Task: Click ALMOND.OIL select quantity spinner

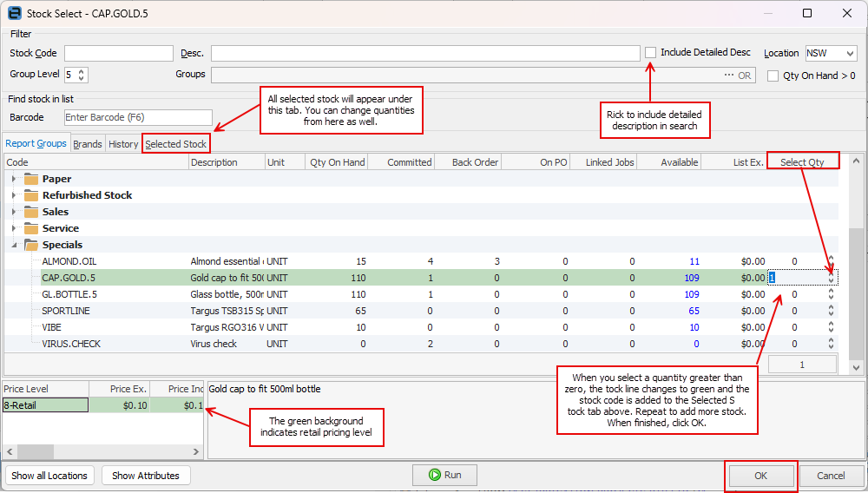Action: pos(831,261)
